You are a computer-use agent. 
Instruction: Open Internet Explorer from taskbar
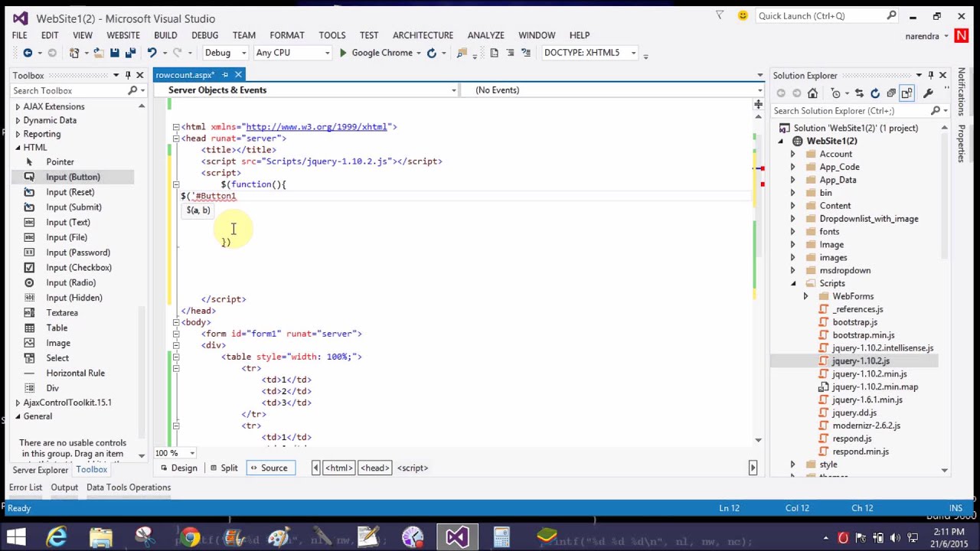coord(57,537)
